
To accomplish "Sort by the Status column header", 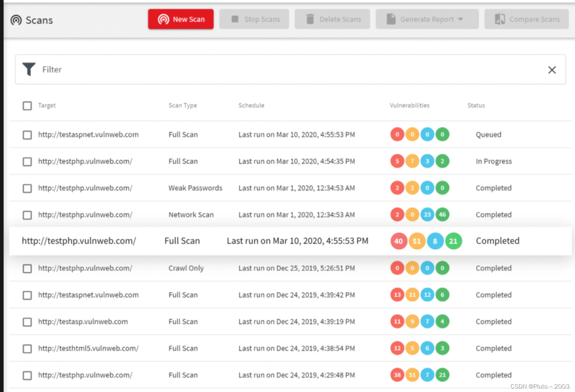I will [476, 105].
